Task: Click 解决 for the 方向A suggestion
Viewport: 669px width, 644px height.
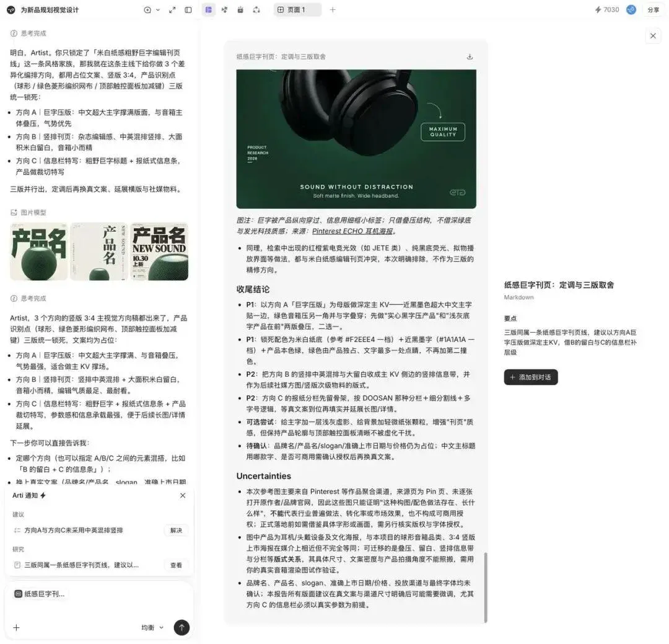Action: point(176,531)
